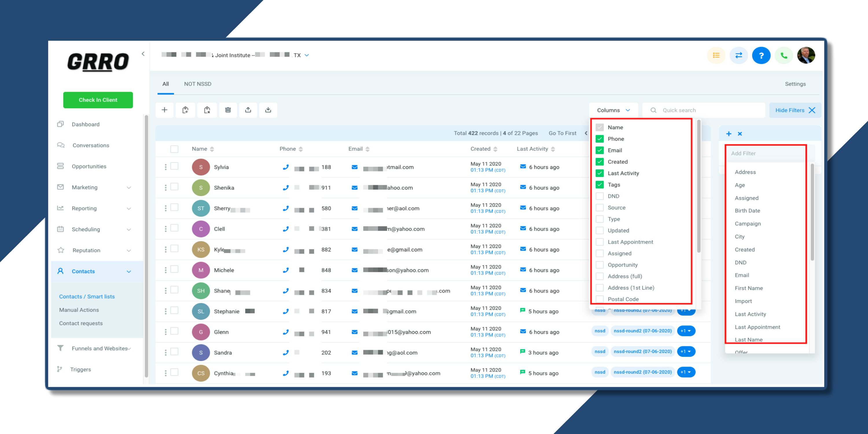The height and width of the screenshot is (434, 868).
Task: Switch to the NOT NSSD tab
Action: [197, 84]
